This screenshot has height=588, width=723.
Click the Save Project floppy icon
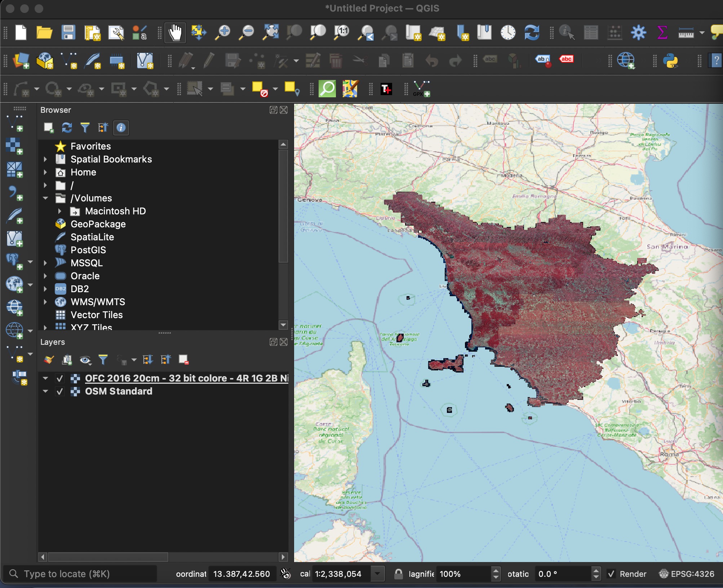68,33
